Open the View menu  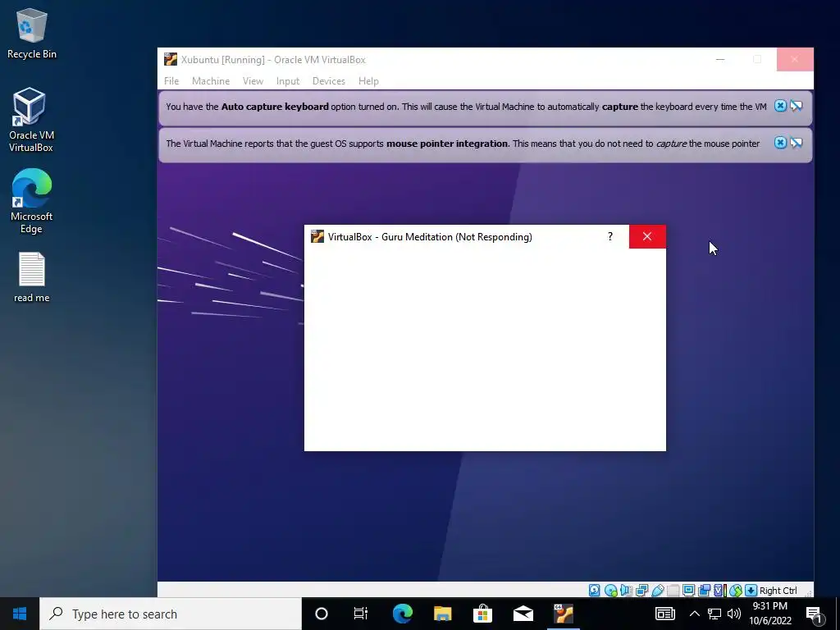(x=253, y=81)
